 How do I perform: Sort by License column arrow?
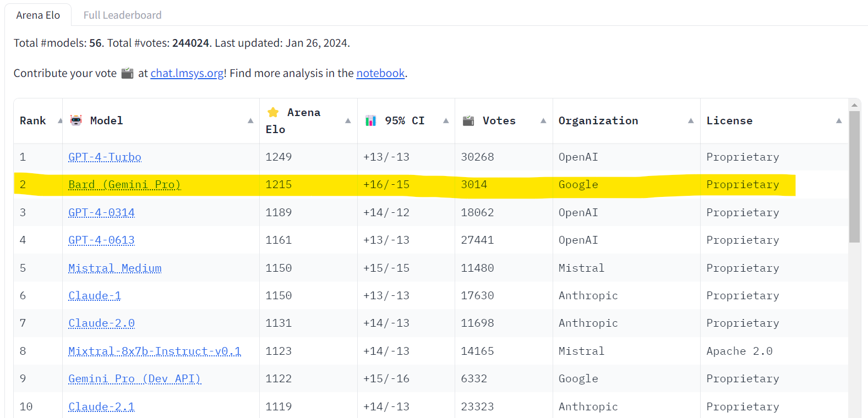[839, 120]
